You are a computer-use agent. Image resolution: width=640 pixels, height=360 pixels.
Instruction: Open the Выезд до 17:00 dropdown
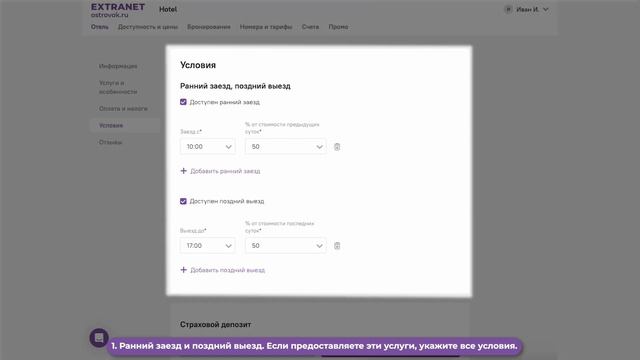click(x=208, y=246)
